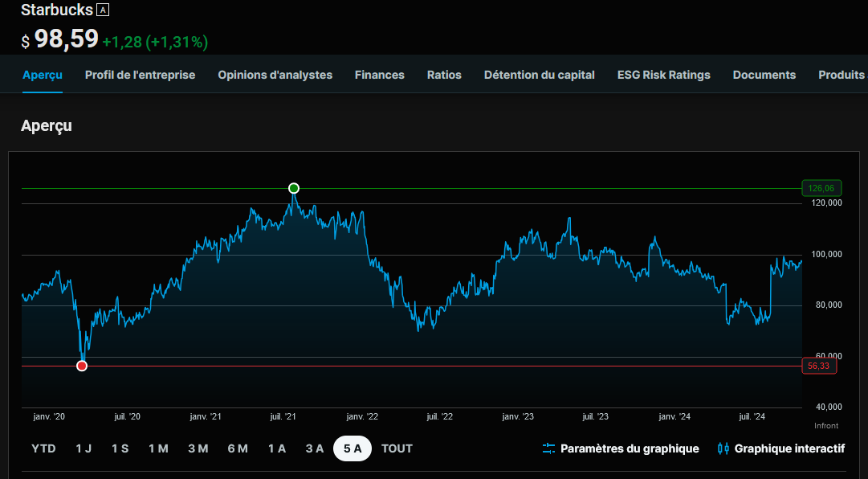Click the 120,000 y-axis label

(x=825, y=203)
